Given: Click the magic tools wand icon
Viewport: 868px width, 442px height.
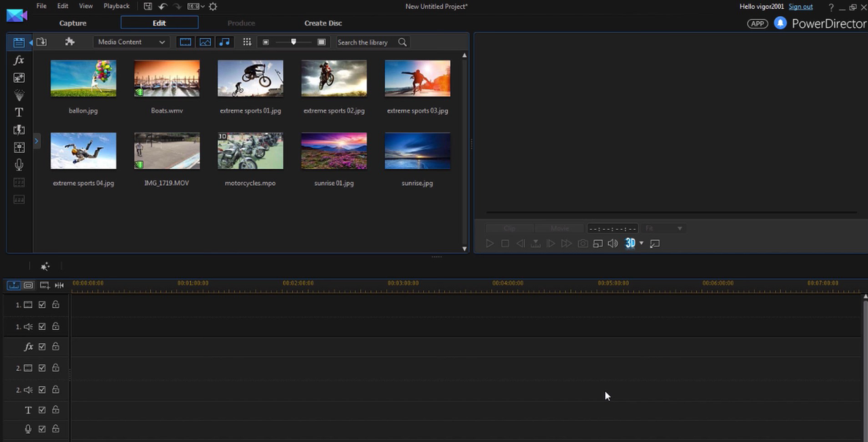Looking at the screenshot, I should pos(45,266).
